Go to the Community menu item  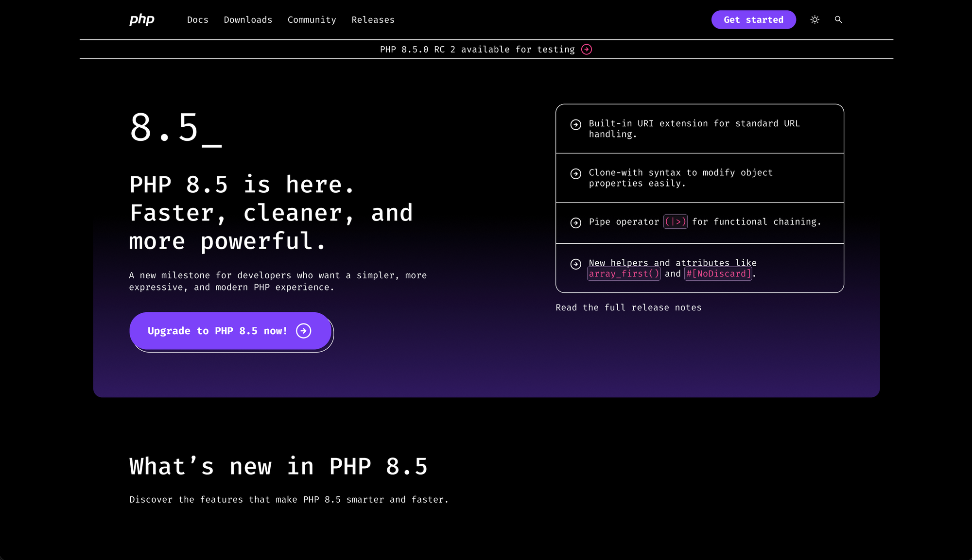click(x=312, y=20)
